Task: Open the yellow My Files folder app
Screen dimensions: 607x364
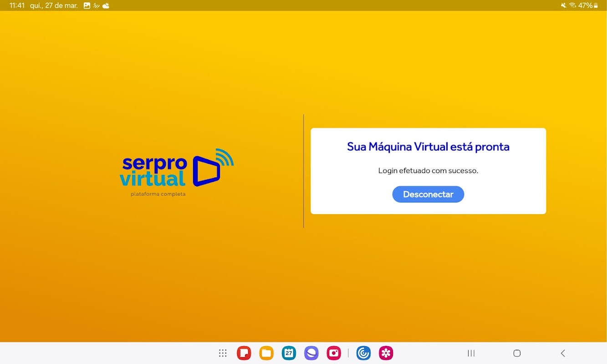Action: (266, 353)
